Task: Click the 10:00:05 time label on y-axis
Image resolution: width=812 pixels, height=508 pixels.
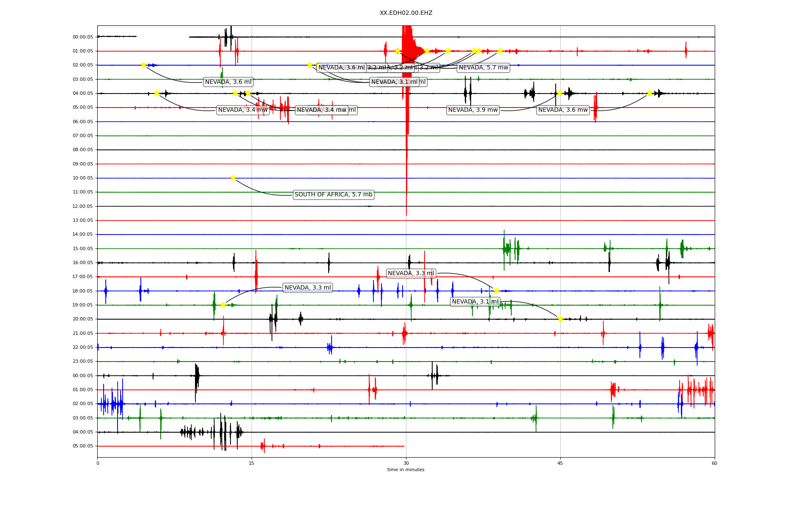Action: [83, 178]
